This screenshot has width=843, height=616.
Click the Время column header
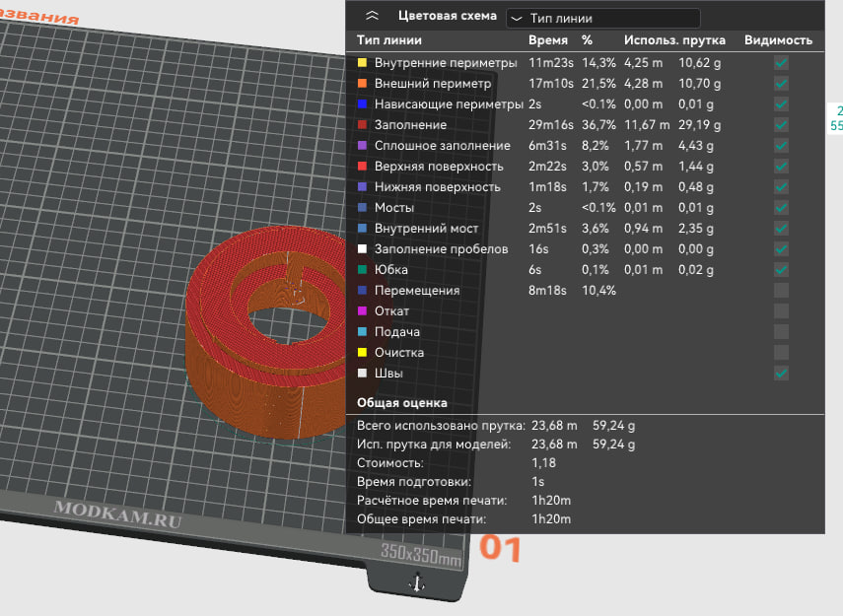pyautogui.click(x=548, y=40)
